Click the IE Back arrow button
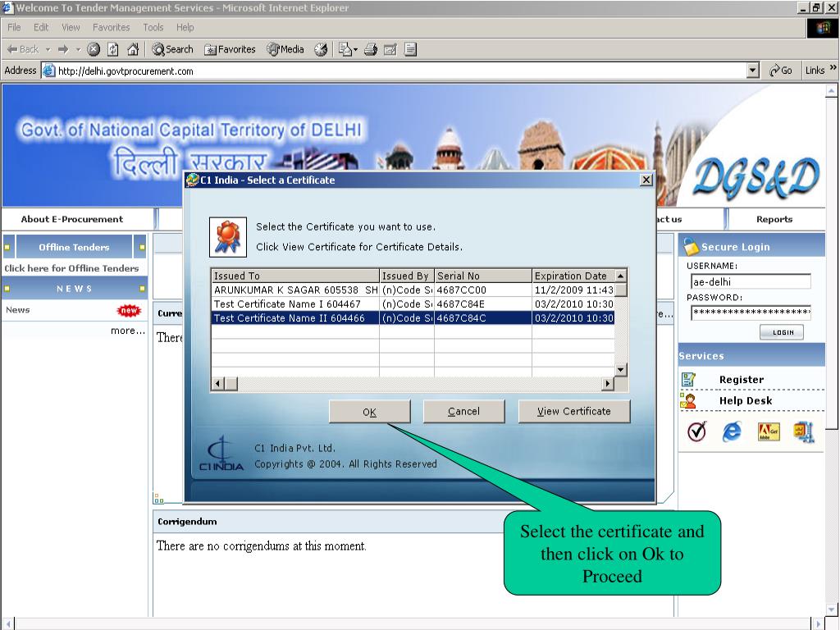 tap(22, 49)
